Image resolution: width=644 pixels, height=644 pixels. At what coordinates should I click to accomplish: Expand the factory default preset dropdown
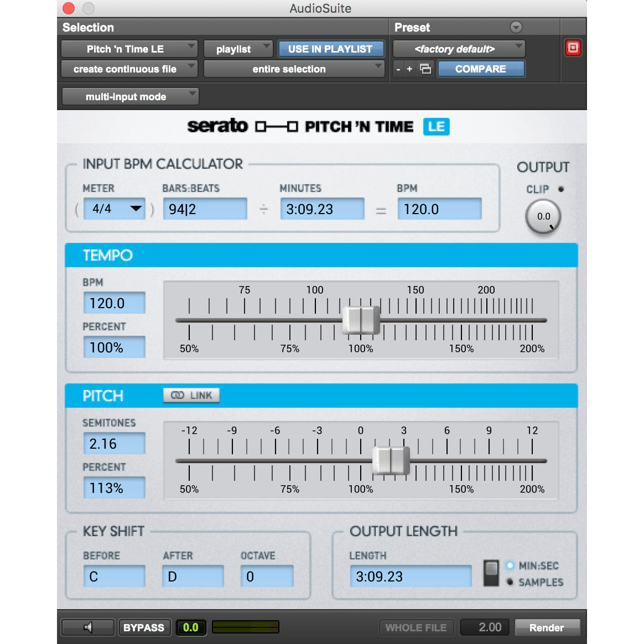coord(459,49)
